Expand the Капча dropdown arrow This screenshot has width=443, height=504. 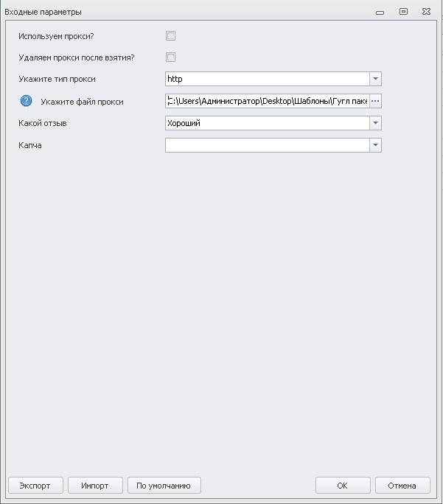[375, 145]
